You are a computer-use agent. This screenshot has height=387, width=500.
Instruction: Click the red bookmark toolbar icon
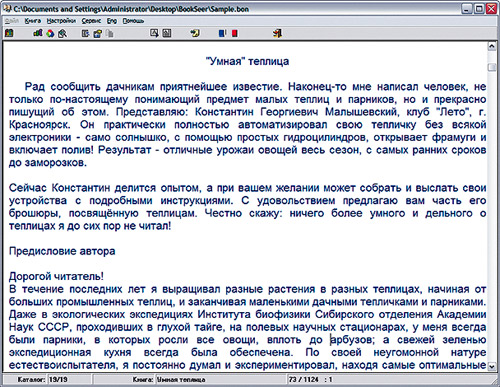point(235,33)
